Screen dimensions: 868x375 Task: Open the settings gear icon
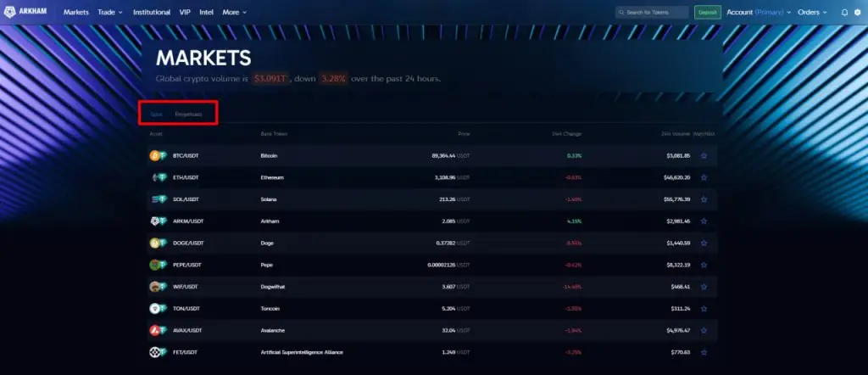pyautogui.click(x=858, y=12)
